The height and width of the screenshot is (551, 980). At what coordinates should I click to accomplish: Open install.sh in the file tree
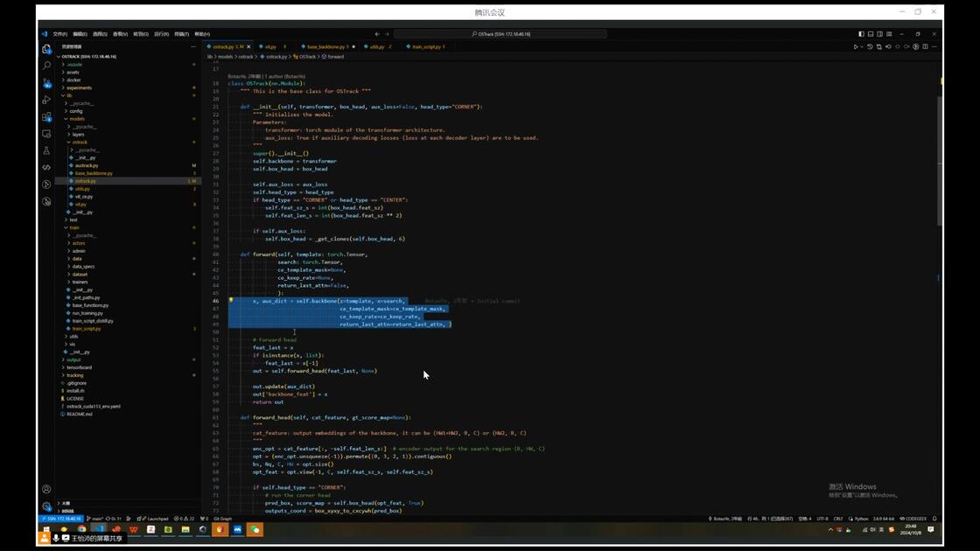tap(128, 391)
